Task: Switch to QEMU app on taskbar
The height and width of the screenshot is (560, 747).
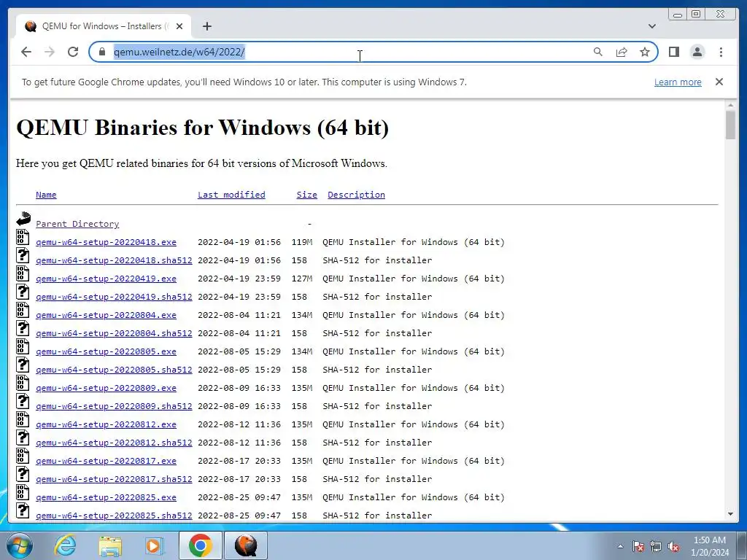Action: click(x=246, y=545)
